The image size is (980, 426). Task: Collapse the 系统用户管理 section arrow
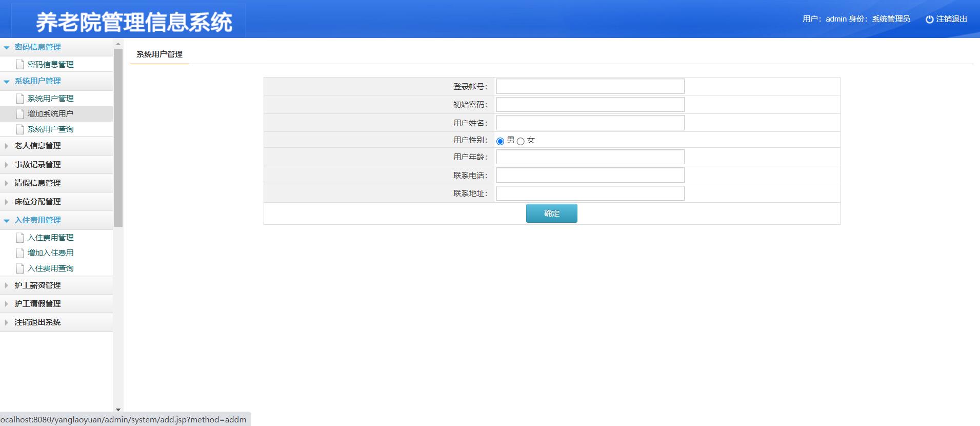pos(7,81)
